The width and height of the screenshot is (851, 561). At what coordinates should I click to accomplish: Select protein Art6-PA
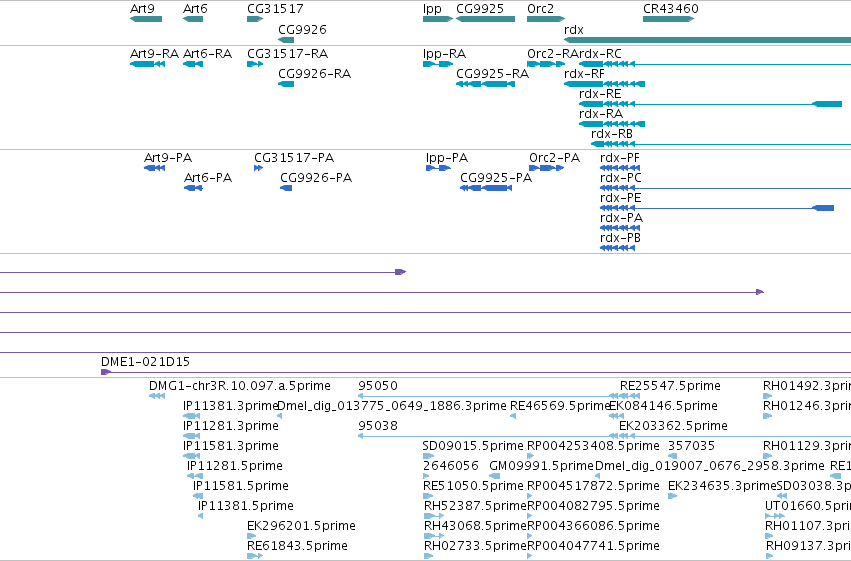(193, 188)
